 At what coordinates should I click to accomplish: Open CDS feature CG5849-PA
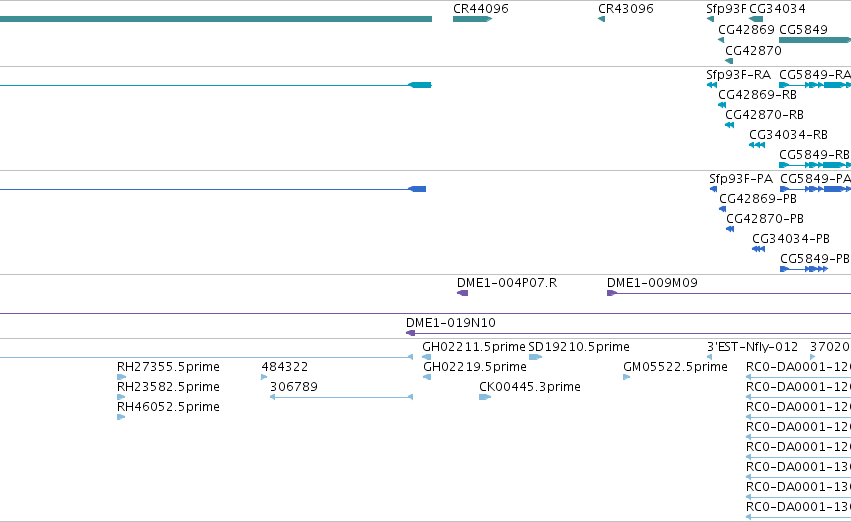point(815,189)
